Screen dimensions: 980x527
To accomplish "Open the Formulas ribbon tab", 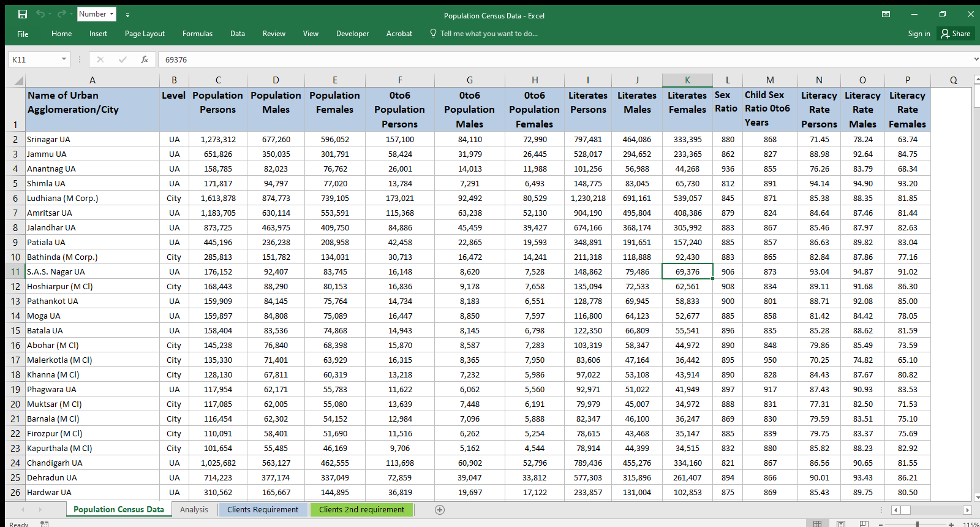I will (x=197, y=34).
